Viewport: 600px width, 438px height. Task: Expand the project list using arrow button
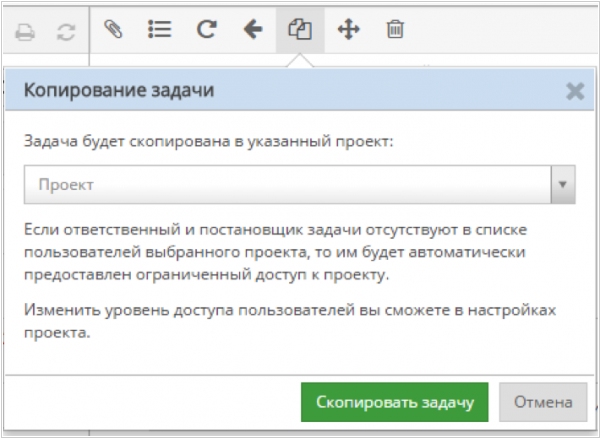[563, 185]
